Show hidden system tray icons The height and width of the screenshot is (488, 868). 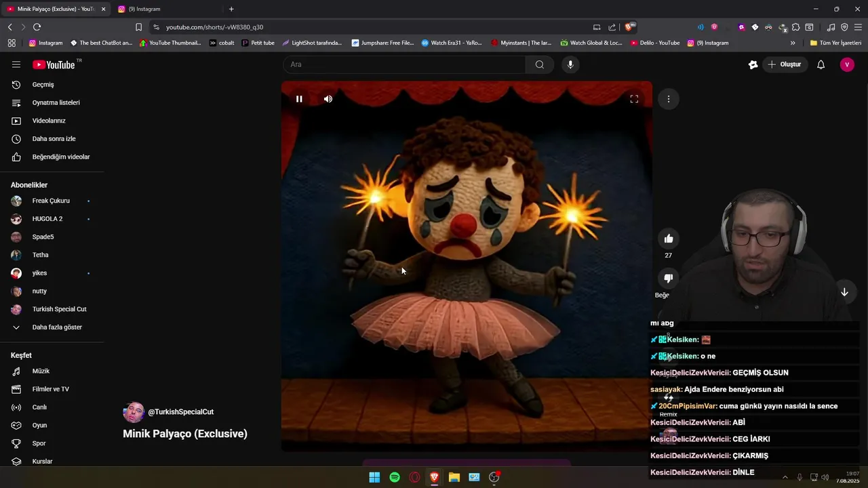(x=785, y=477)
